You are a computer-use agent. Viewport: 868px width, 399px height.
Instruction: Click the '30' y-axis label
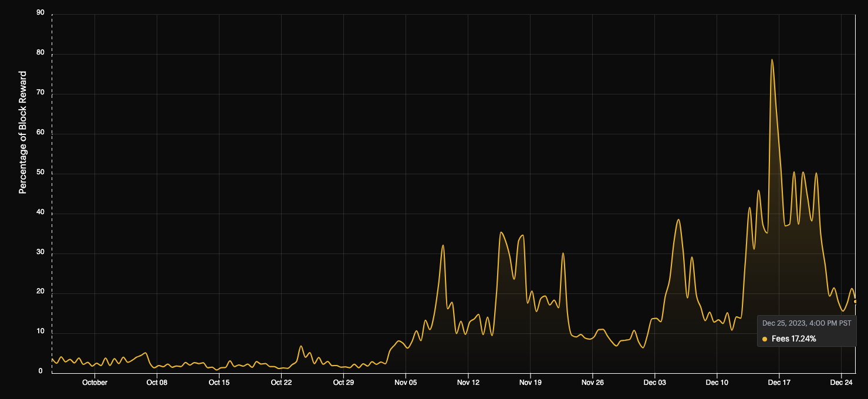tap(40, 252)
